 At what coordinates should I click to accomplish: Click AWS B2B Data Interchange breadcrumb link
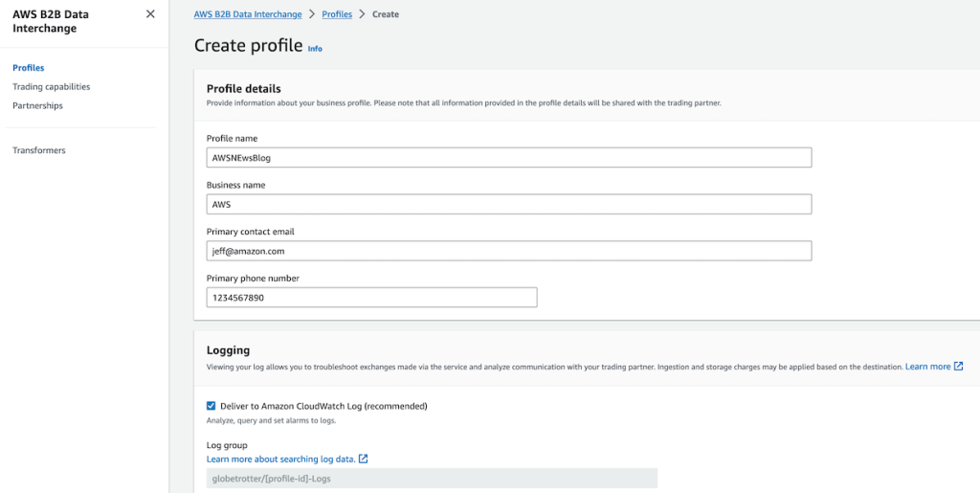(x=247, y=14)
